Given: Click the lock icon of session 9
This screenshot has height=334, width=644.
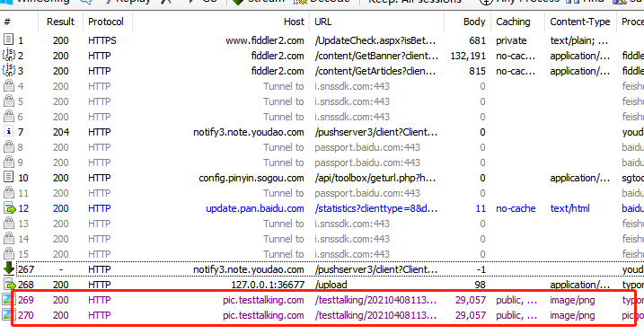Looking at the screenshot, I should tap(9, 162).
